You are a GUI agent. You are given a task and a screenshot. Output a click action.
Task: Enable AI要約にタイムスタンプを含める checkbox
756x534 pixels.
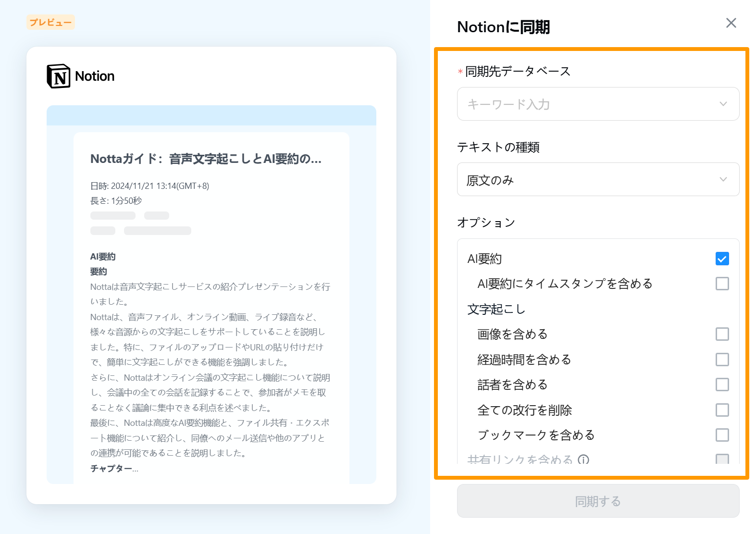(x=722, y=284)
